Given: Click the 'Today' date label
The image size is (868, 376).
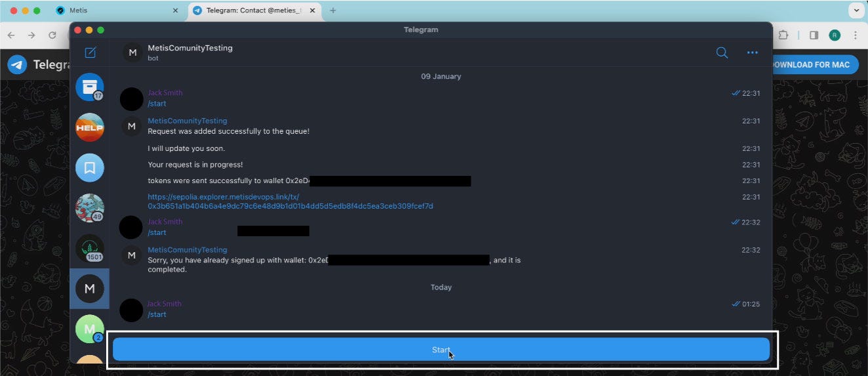Looking at the screenshot, I should click(441, 287).
